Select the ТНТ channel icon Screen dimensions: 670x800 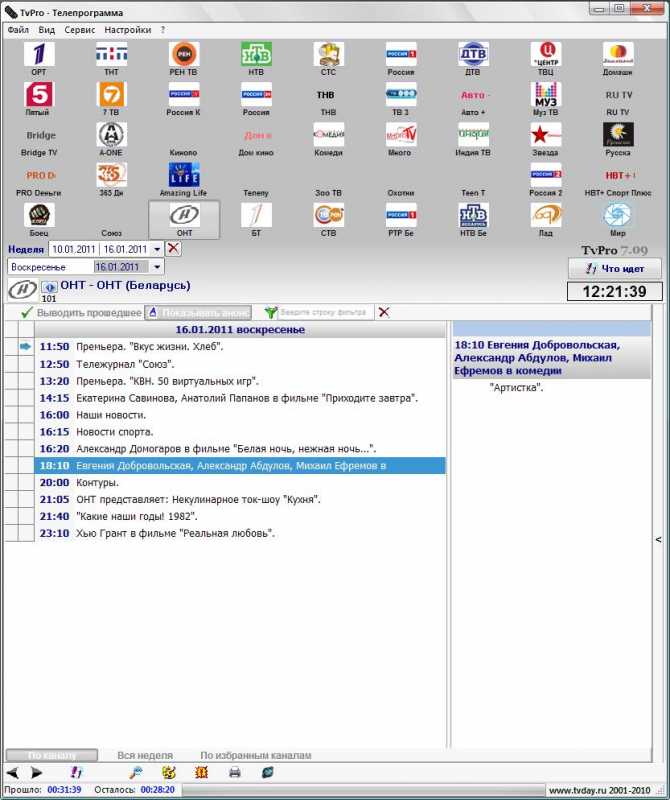click(112, 54)
